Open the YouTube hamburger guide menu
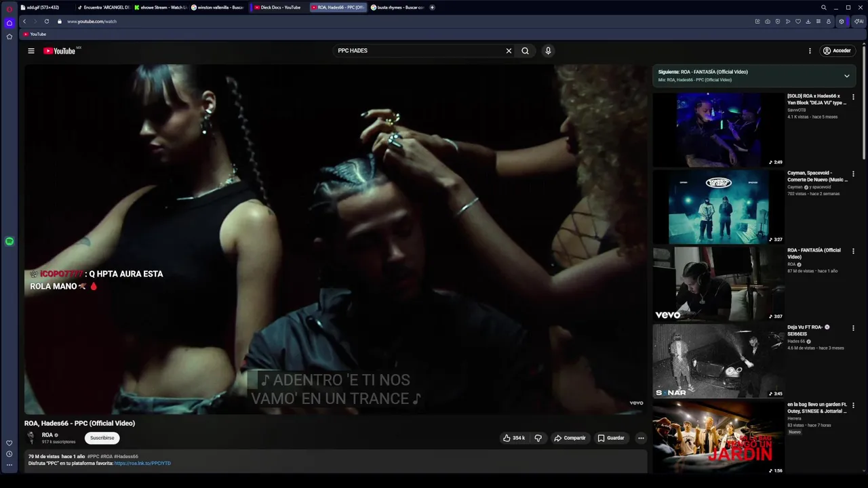 (31, 51)
